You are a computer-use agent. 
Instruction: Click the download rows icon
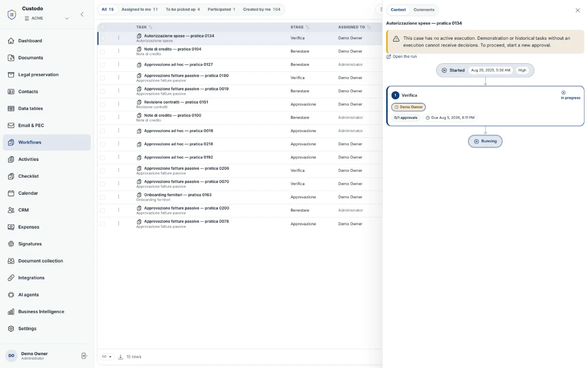pos(121,357)
